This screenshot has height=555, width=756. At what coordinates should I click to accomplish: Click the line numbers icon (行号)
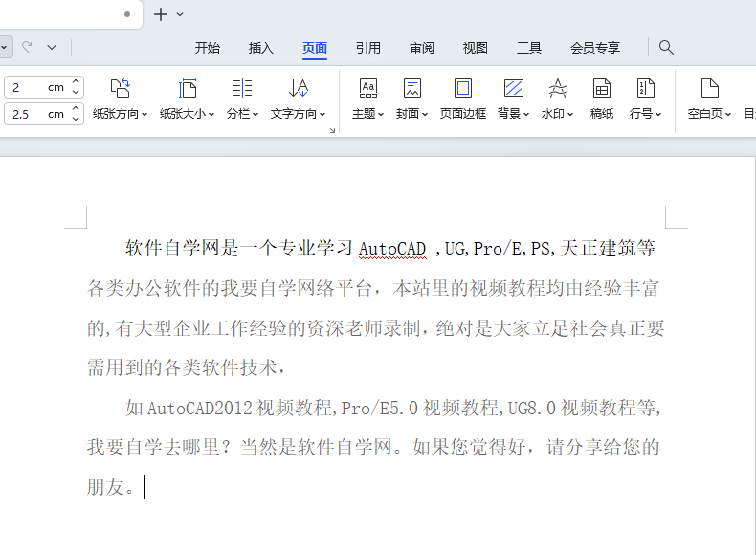click(645, 88)
